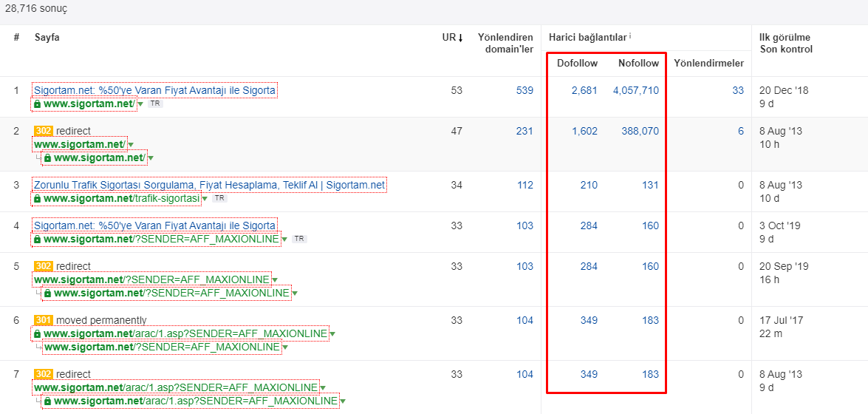The height and width of the screenshot is (414, 868).
Task: Open dropdown arrow of row 2's source URL
Action: point(131,145)
